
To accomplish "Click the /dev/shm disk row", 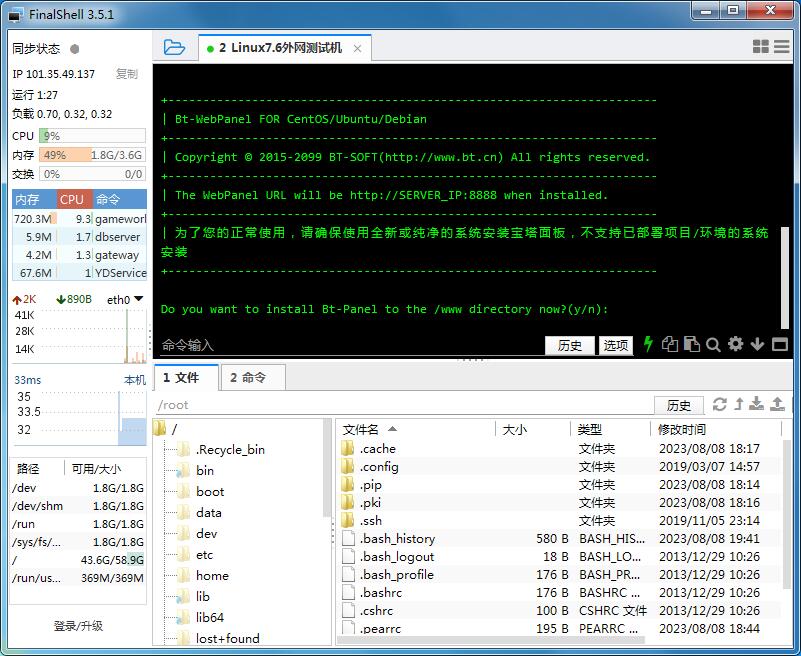I will point(78,506).
